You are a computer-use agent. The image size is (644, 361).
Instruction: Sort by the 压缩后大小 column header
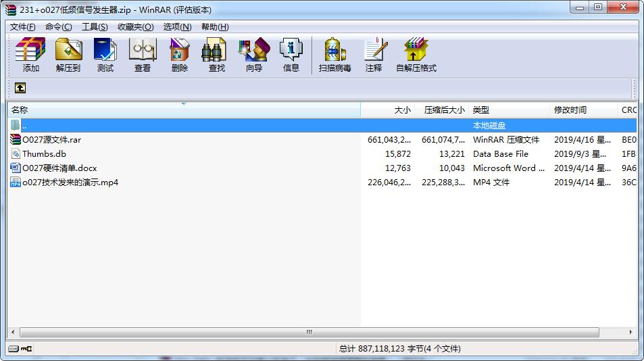(441, 110)
